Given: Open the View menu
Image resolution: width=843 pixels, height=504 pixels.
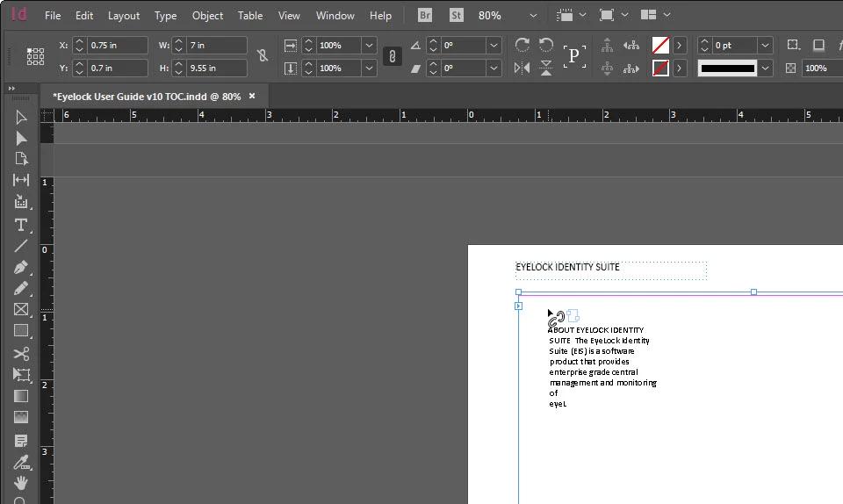Looking at the screenshot, I should (x=289, y=16).
